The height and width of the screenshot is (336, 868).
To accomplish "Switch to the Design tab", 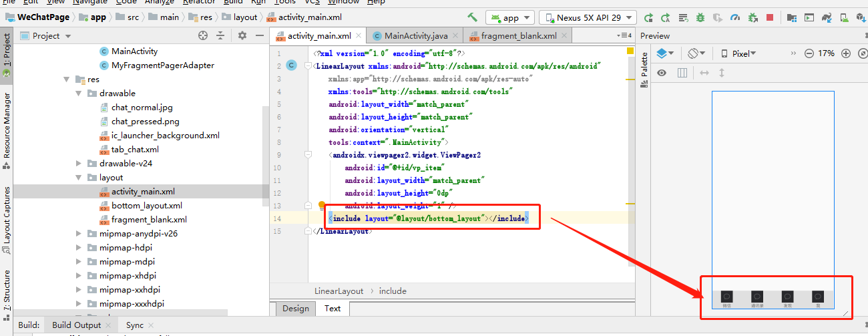I will 296,309.
